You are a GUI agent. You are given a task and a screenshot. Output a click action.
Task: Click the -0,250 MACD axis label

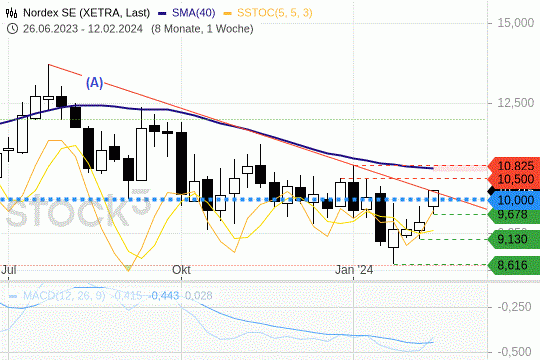[515, 307]
